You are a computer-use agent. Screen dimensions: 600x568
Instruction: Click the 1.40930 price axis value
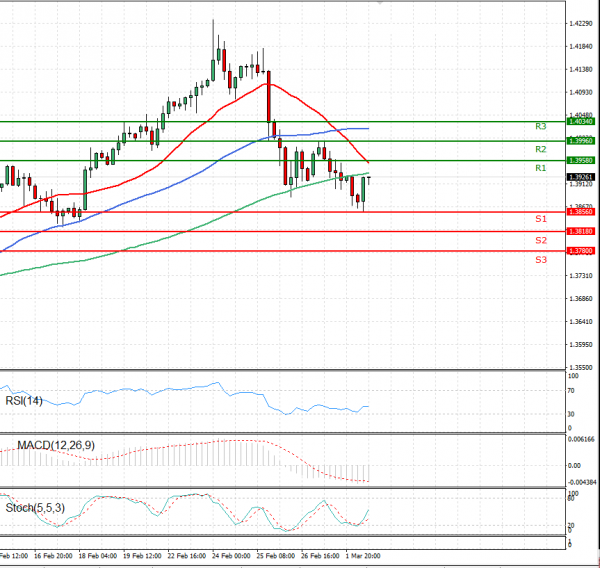581,93
